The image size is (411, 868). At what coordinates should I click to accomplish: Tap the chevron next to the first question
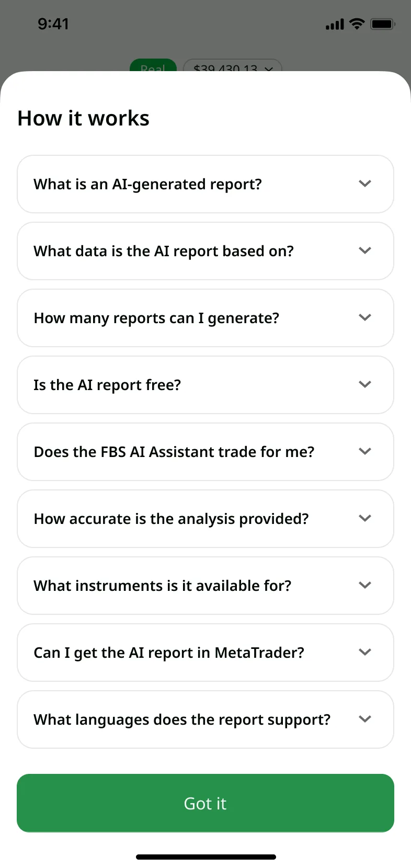coord(365,184)
